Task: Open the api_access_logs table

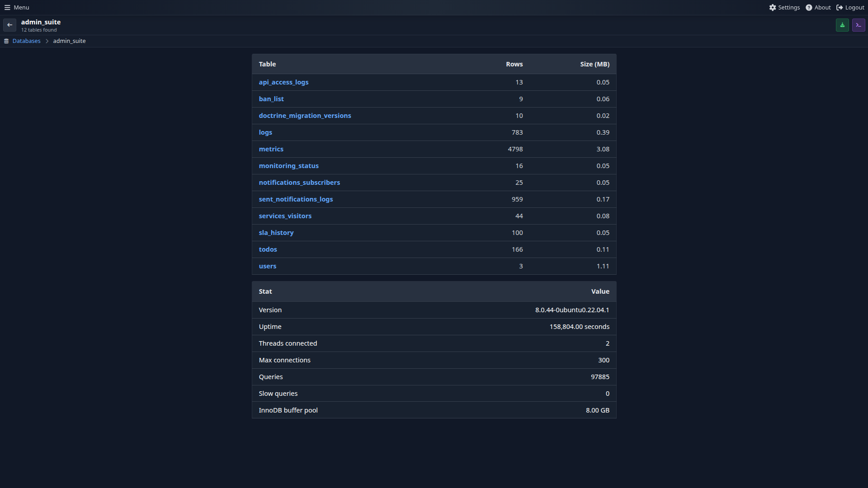Action: 283,82
